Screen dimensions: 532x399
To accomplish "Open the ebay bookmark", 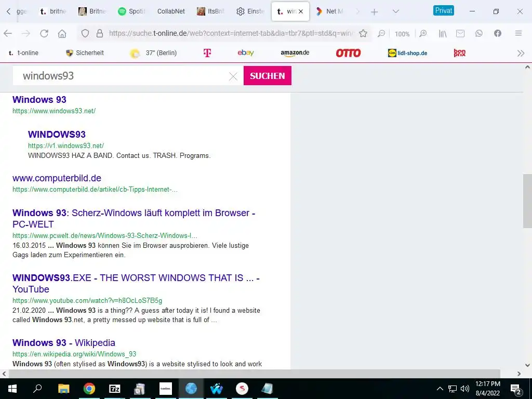I will tap(246, 53).
